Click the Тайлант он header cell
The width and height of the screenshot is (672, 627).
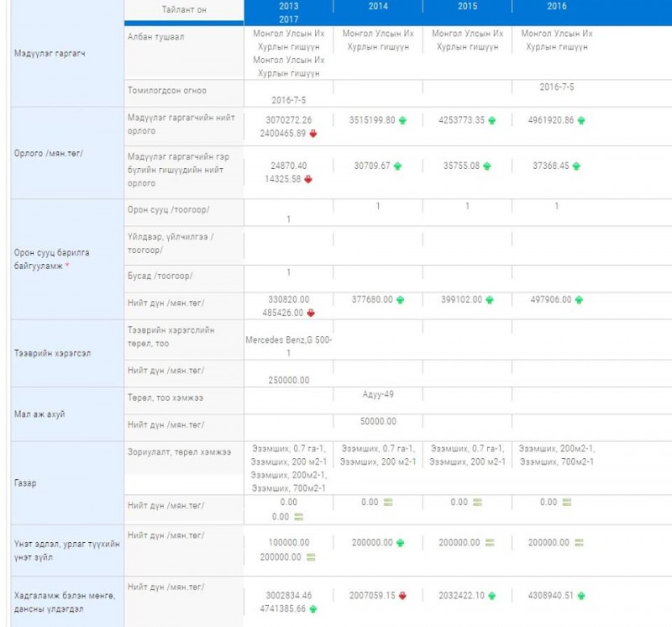[x=184, y=10]
